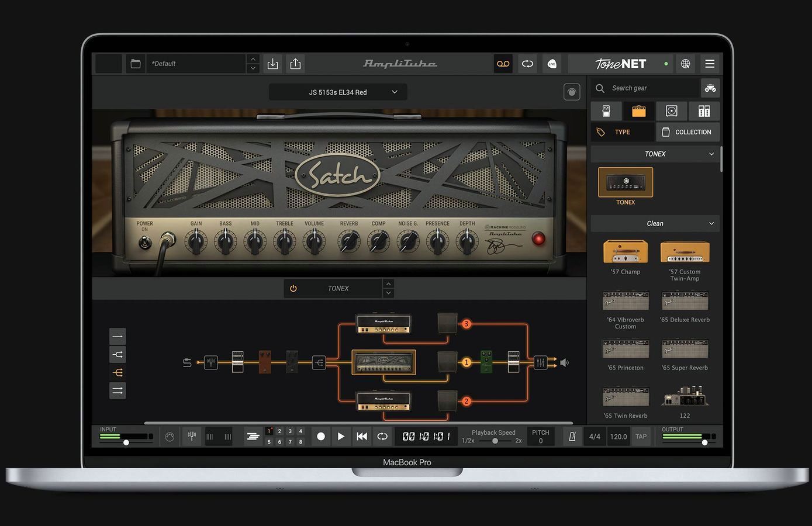Click down arrow next to TONEX slot
The height and width of the screenshot is (526, 812).
click(389, 293)
